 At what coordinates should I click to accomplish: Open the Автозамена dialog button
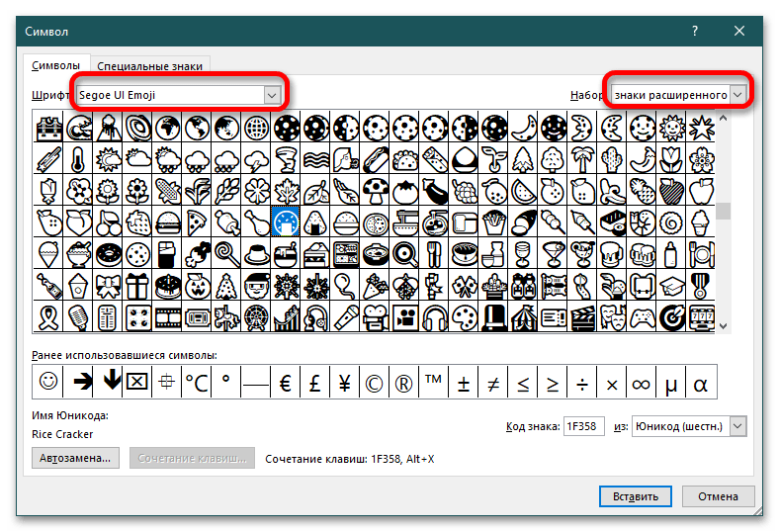pyautogui.click(x=75, y=458)
